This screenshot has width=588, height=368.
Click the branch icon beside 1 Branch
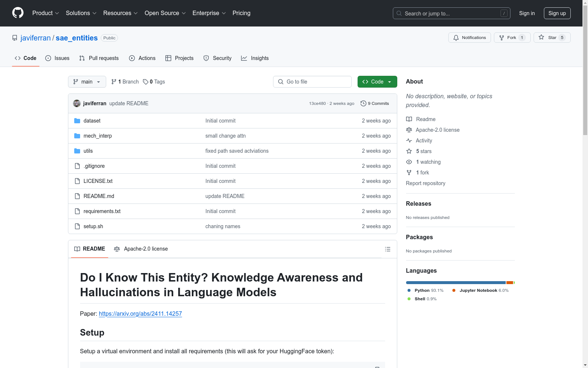click(x=114, y=82)
